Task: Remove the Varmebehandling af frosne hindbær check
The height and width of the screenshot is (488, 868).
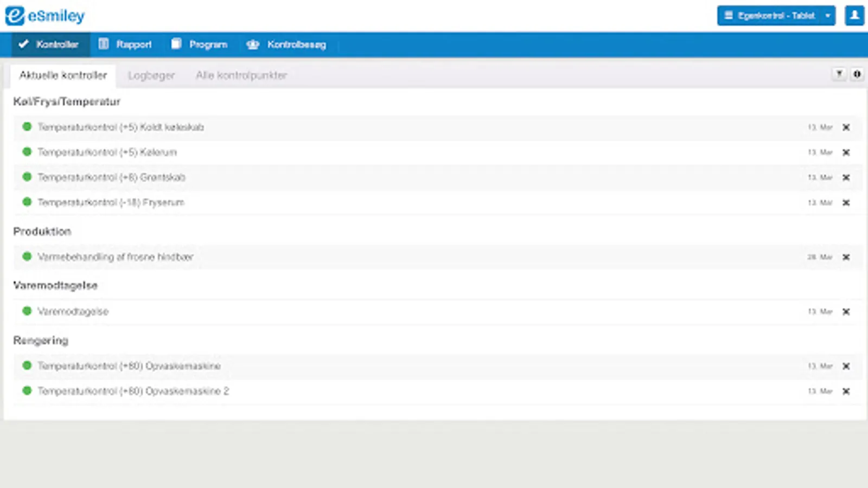Action: tap(846, 257)
